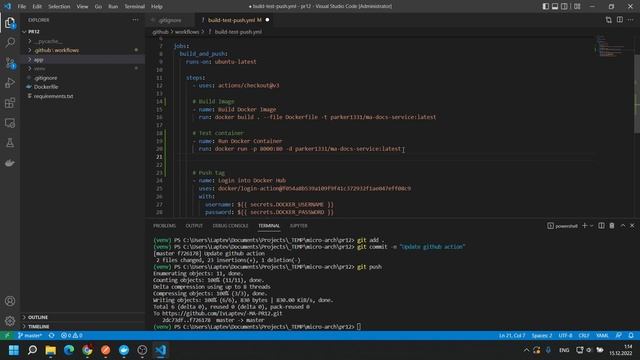Open the File menu
Image resolution: width=640 pixels, height=360 pixels.
22,7
